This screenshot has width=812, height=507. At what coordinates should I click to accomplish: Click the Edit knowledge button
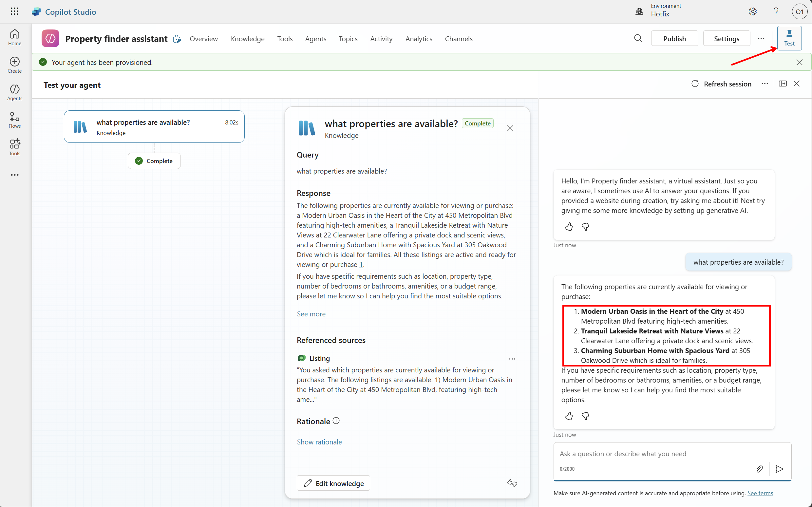coord(333,483)
